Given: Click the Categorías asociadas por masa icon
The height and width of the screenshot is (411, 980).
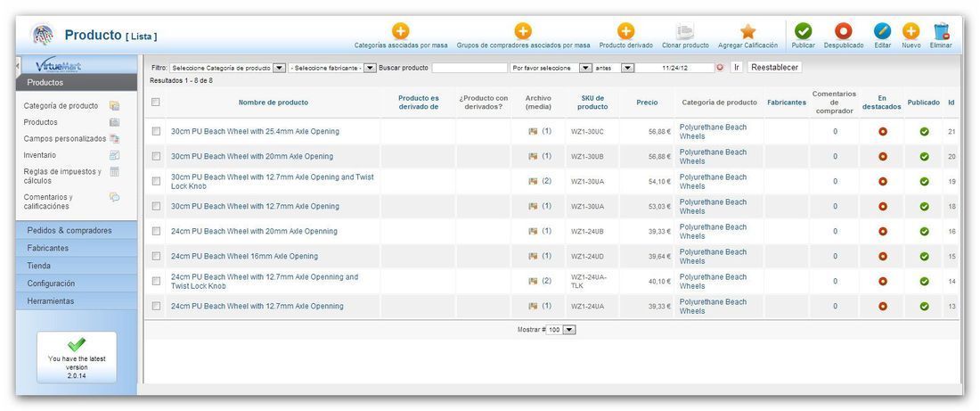Looking at the screenshot, I should (x=401, y=30).
